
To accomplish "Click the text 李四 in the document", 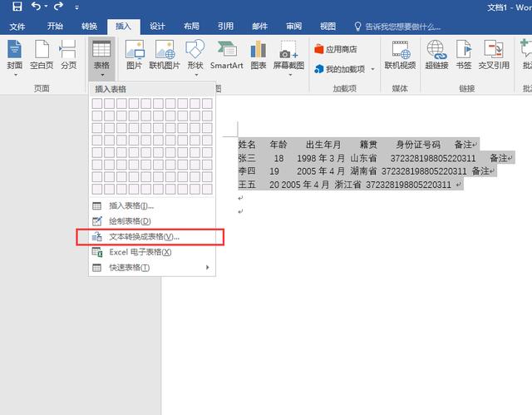I will 247,171.
